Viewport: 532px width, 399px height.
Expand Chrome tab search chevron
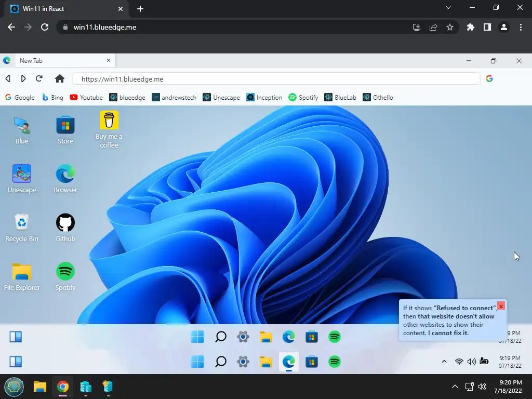click(x=448, y=7)
